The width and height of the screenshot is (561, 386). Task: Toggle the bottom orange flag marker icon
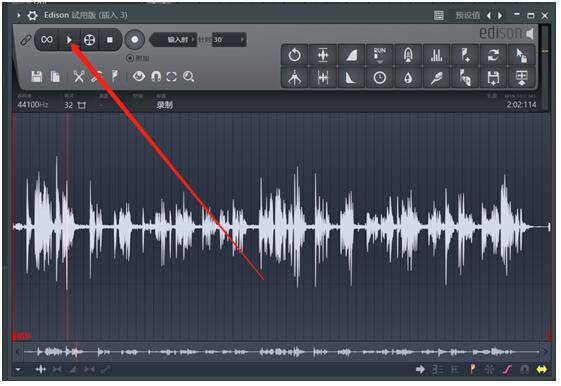(x=473, y=369)
